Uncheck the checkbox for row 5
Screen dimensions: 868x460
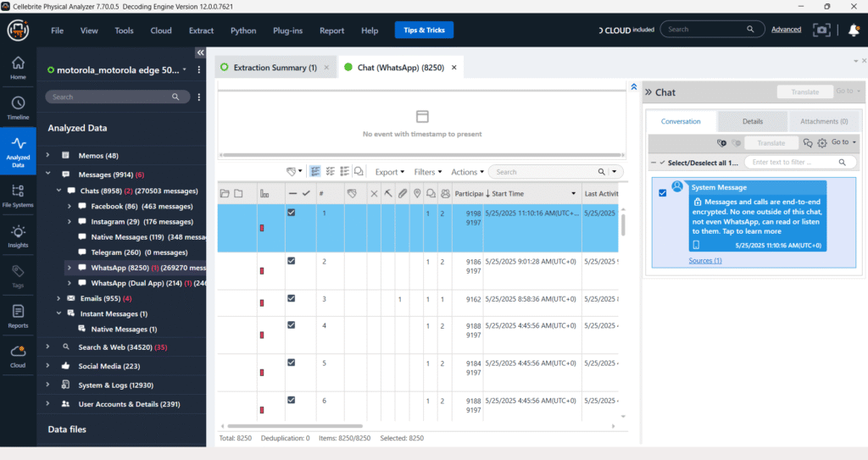coord(292,363)
